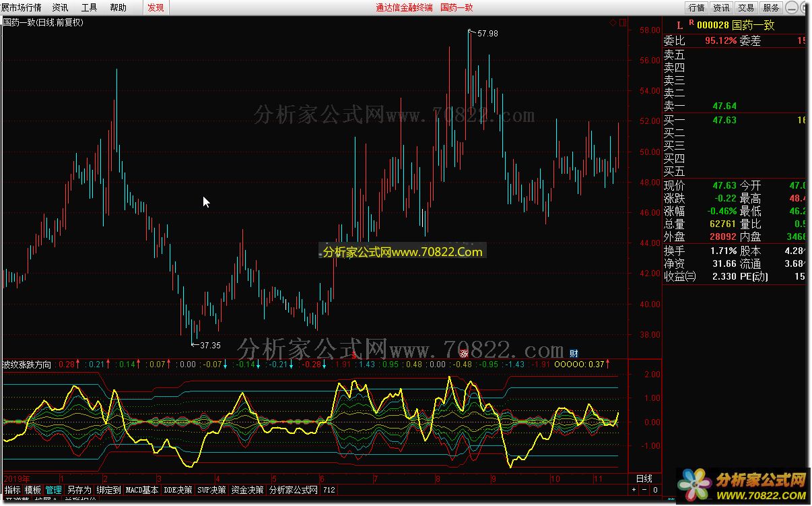Click the 财 event marker on the chart
This screenshot has width=812, height=506.
(x=574, y=353)
